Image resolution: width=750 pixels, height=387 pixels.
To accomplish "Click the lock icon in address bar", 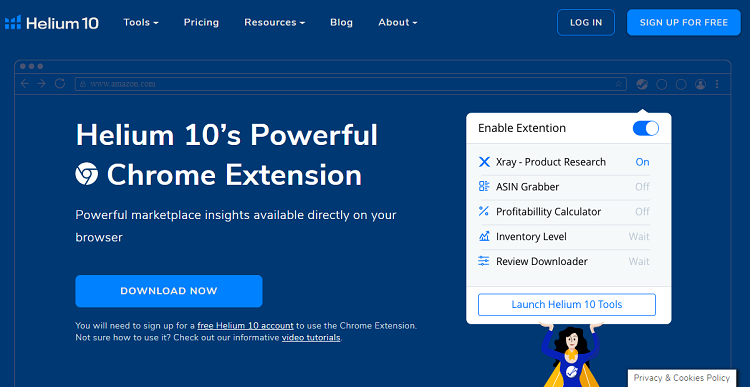I will click(83, 84).
